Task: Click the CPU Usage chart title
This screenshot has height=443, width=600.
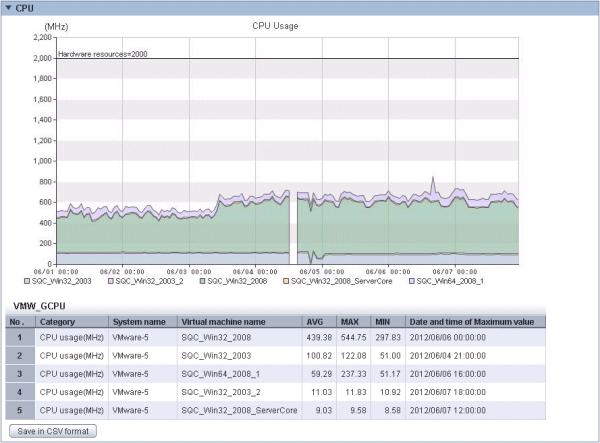Action: 275,26
